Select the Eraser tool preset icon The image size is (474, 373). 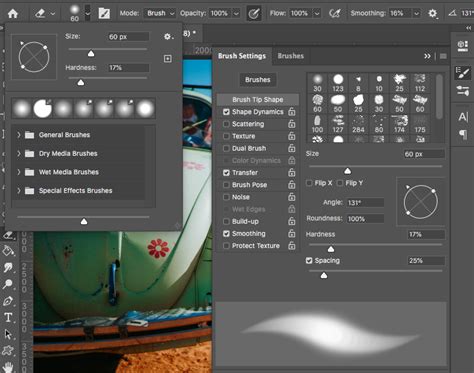[40, 14]
